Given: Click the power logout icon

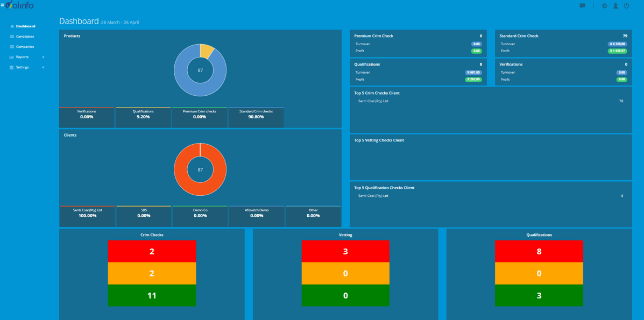Looking at the screenshot, I should [626, 5].
